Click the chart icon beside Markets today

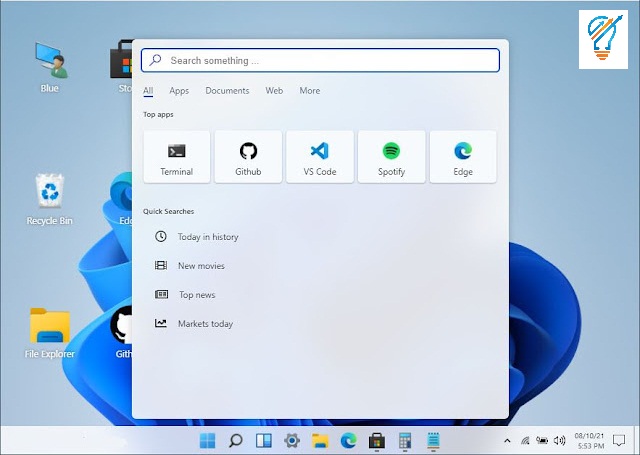161,323
